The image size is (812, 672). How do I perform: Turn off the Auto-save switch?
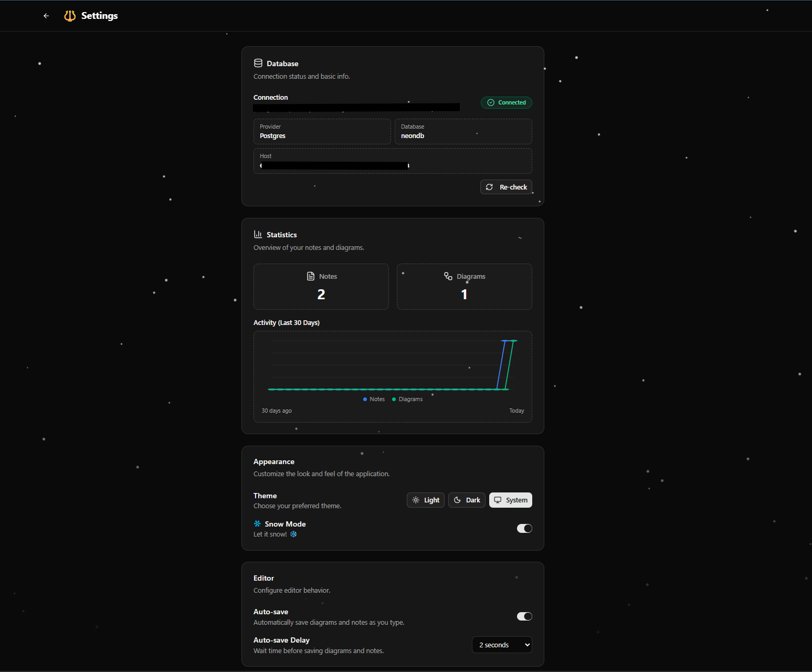pos(524,616)
